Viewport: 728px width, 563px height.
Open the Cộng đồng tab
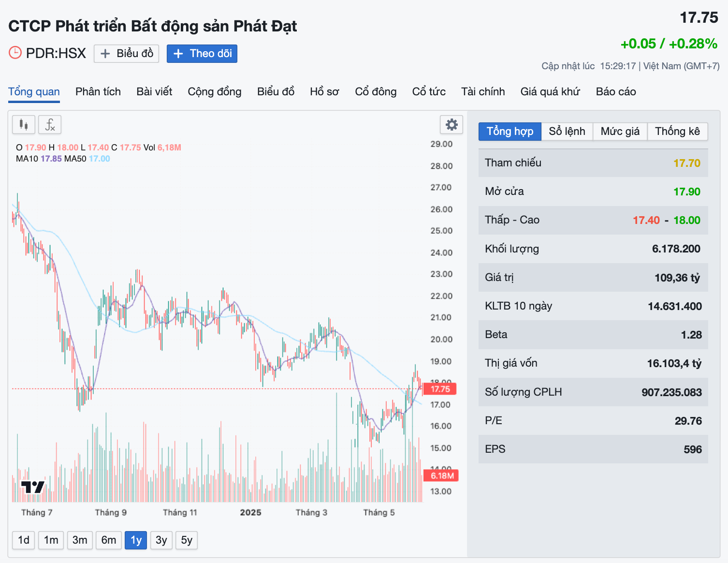point(215,92)
